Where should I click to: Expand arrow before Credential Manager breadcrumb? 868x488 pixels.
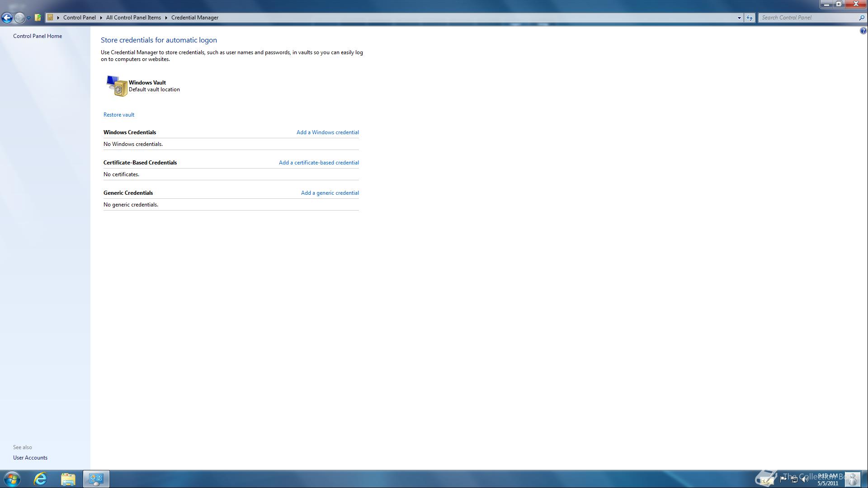click(x=166, y=18)
